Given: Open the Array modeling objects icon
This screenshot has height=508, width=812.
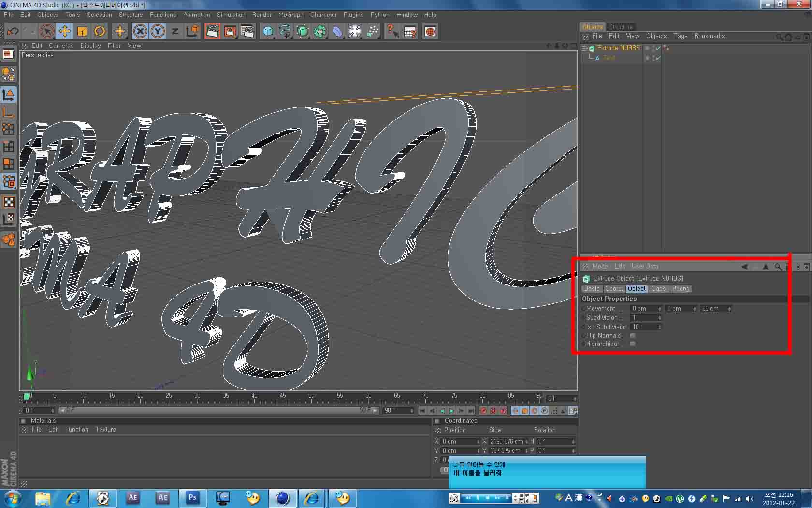Looking at the screenshot, I should pos(320,31).
